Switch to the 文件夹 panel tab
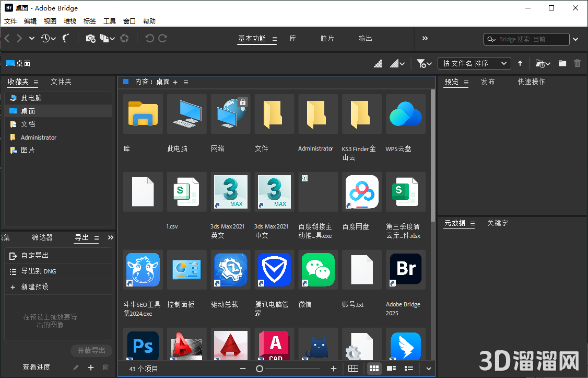588x378 pixels. click(x=61, y=82)
